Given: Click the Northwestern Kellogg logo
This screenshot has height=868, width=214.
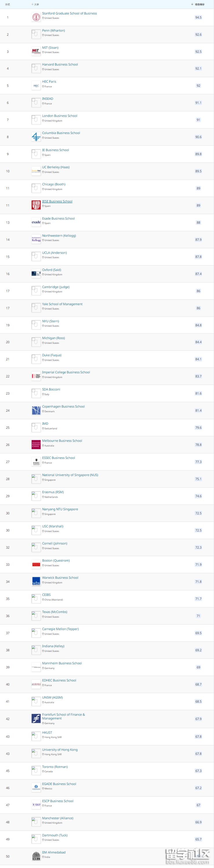Looking at the screenshot, I should 36,239.
